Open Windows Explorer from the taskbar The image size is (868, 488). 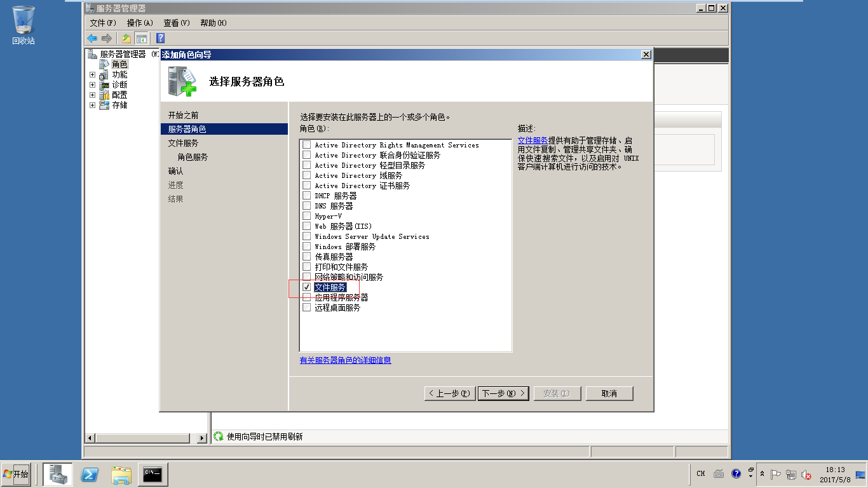click(x=121, y=474)
